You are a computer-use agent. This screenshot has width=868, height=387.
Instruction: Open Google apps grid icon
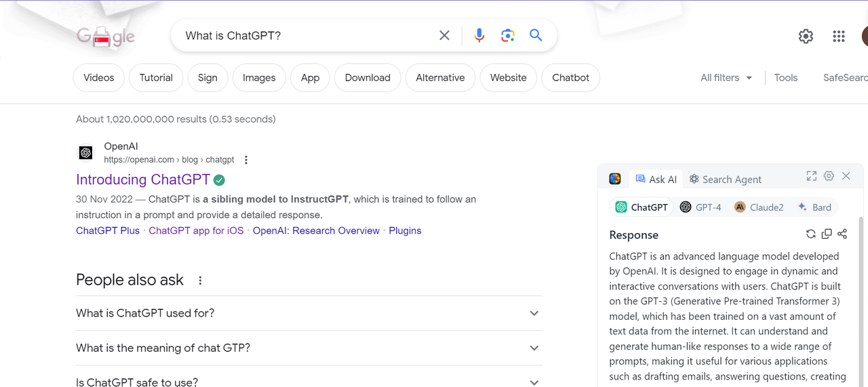coord(839,37)
